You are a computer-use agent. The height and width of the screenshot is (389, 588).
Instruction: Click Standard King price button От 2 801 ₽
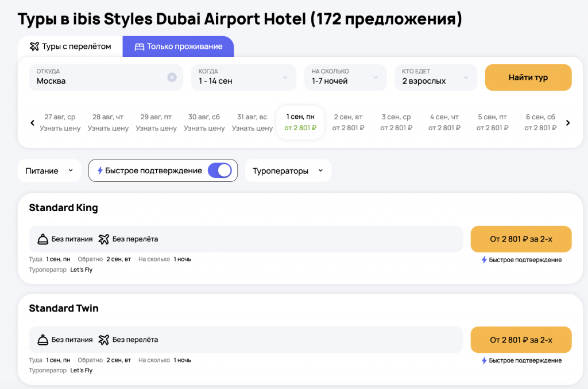[x=521, y=239]
